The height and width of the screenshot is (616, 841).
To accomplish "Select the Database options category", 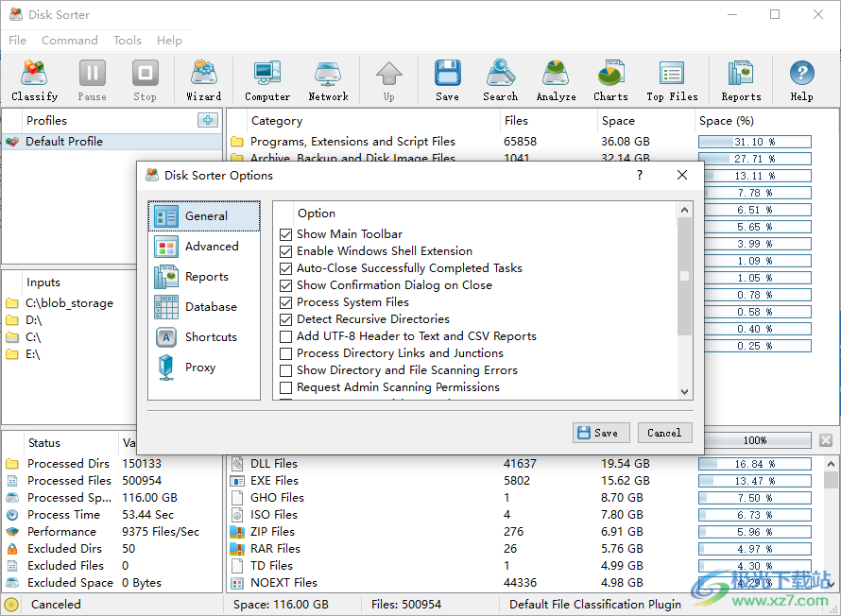I will [x=204, y=307].
